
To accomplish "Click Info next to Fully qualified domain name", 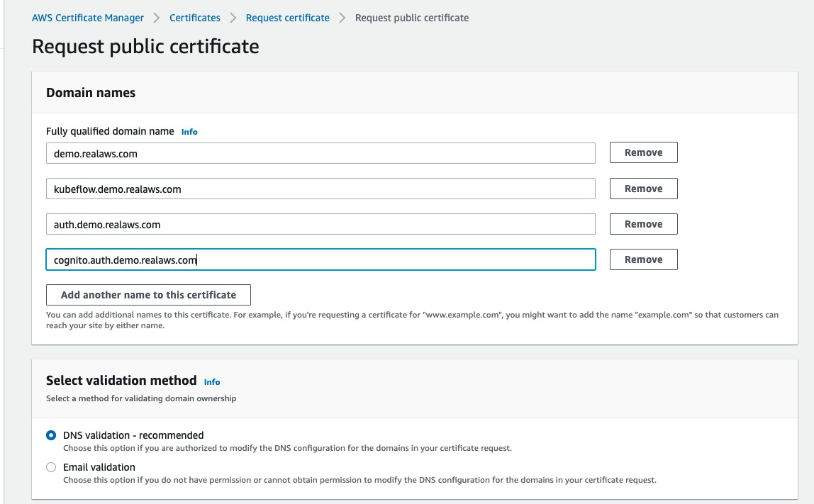I will click(189, 131).
